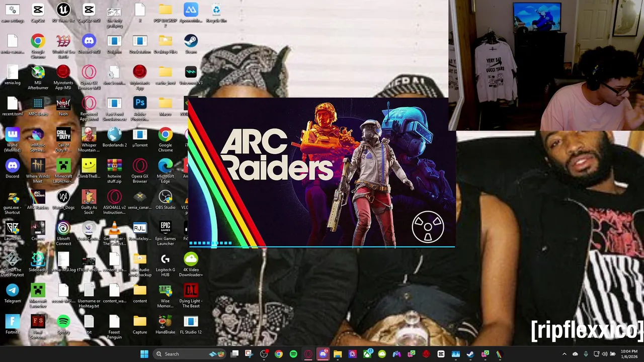644x362 pixels.
Task: Open taskbar clock showing 10:04 PM
Action: [628, 354]
